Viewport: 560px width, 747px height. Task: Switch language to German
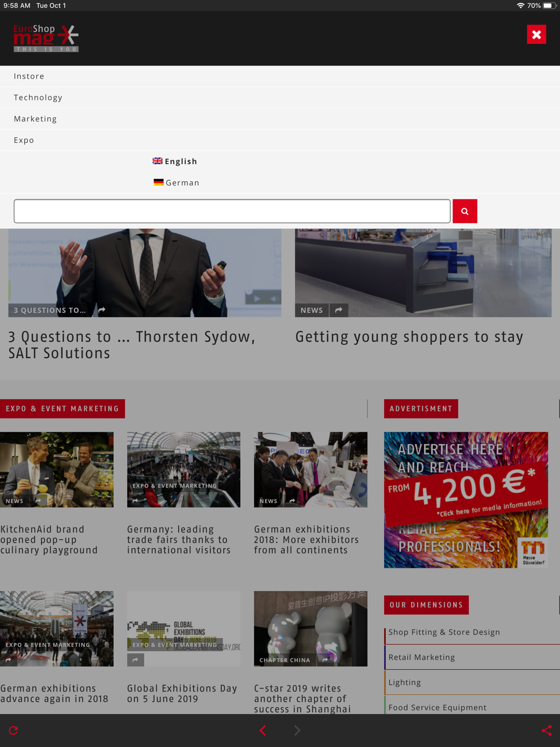(176, 183)
